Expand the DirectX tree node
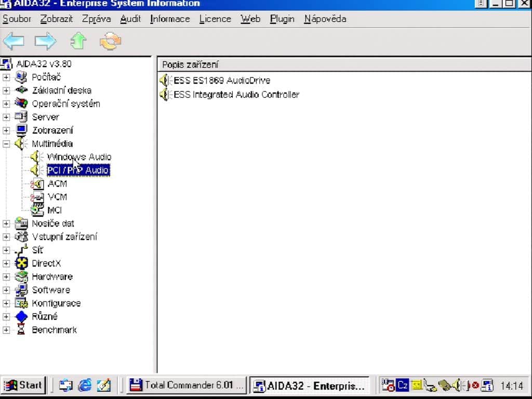 [x=6, y=263]
